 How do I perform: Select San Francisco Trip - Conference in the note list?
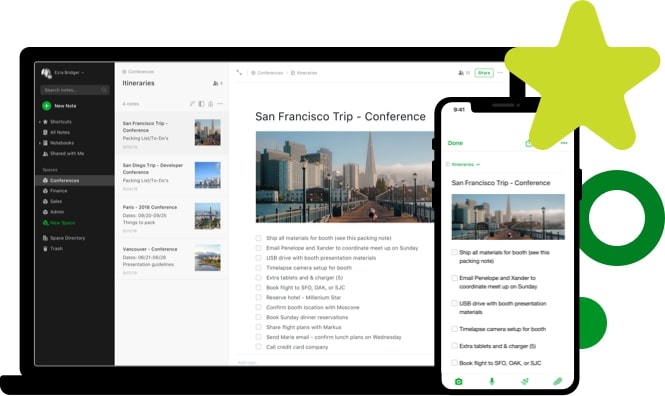tap(172, 133)
